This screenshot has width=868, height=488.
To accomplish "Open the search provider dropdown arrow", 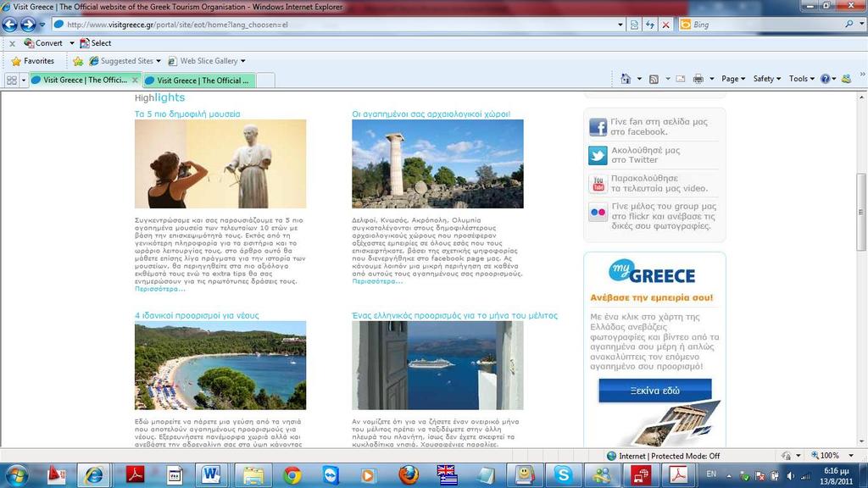I will tap(861, 25).
